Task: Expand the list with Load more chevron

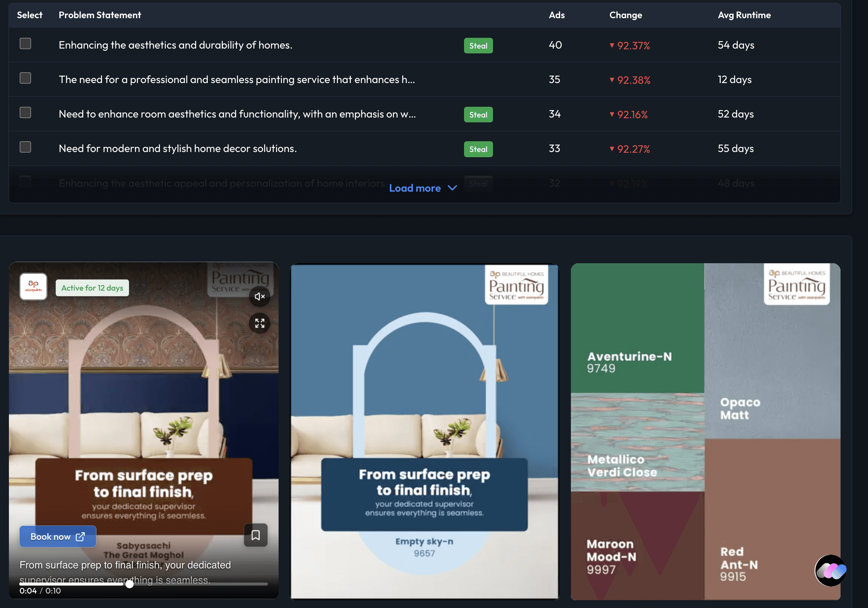Action: pyautogui.click(x=452, y=188)
